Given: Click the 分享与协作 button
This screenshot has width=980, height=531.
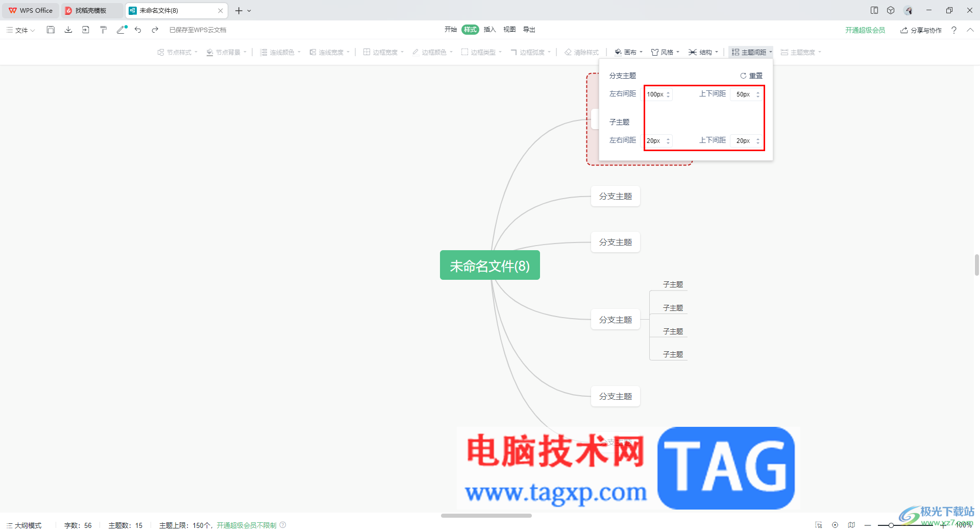Looking at the screenshot, I should pyautogui.click(x=921, y=30).
